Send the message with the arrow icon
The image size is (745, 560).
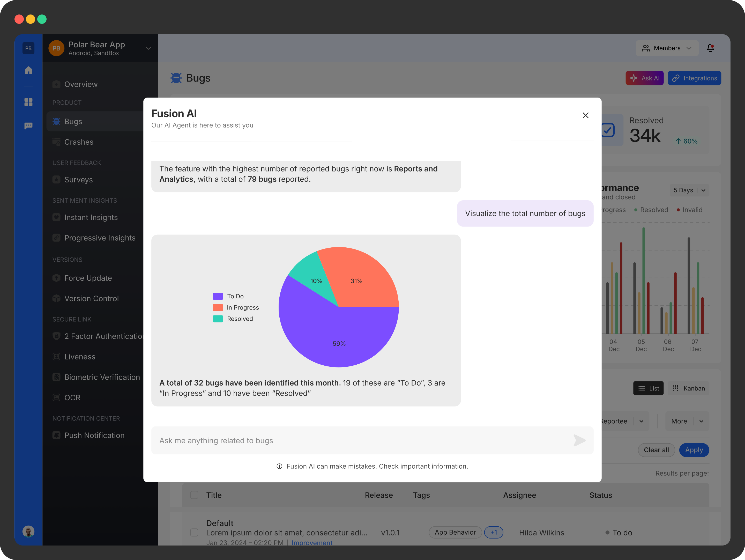pos(579,440)
